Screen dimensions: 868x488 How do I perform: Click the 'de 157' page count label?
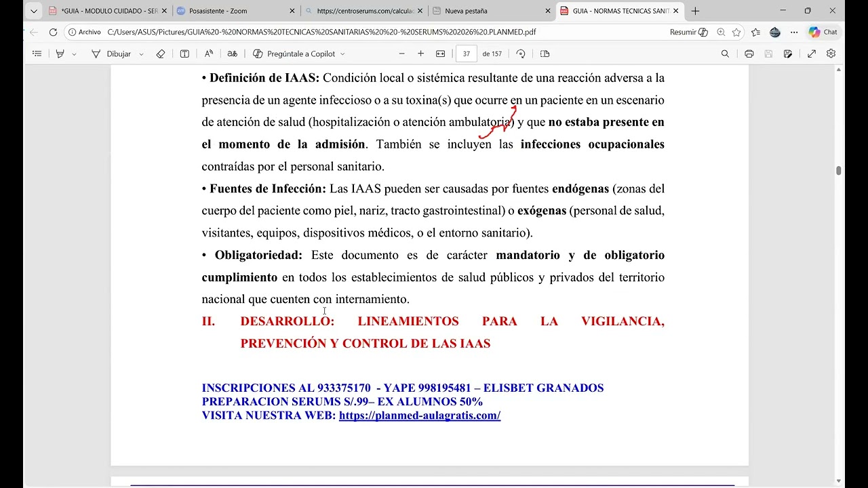[x=492, y=54]
